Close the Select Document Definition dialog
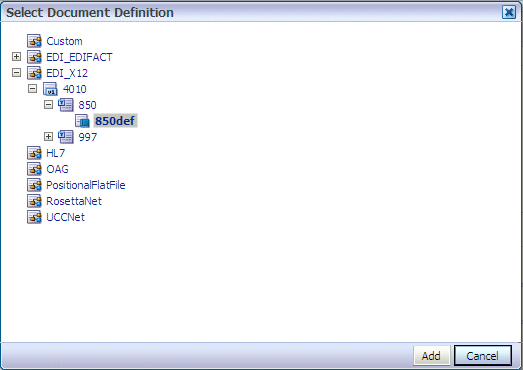This screenshot has width=523, height=370. (509, 13)
